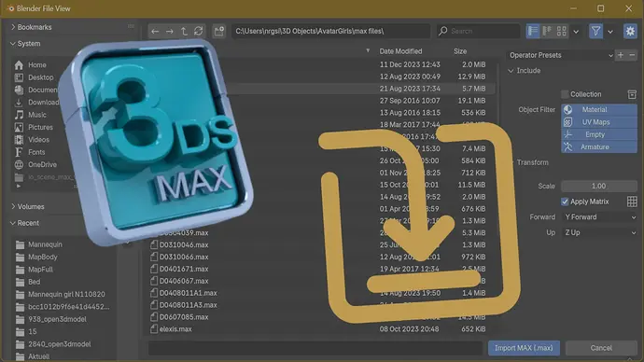Screen dimensions: 644x362
Task: Switch to thumbnail display mode
Action: [562, 31]
